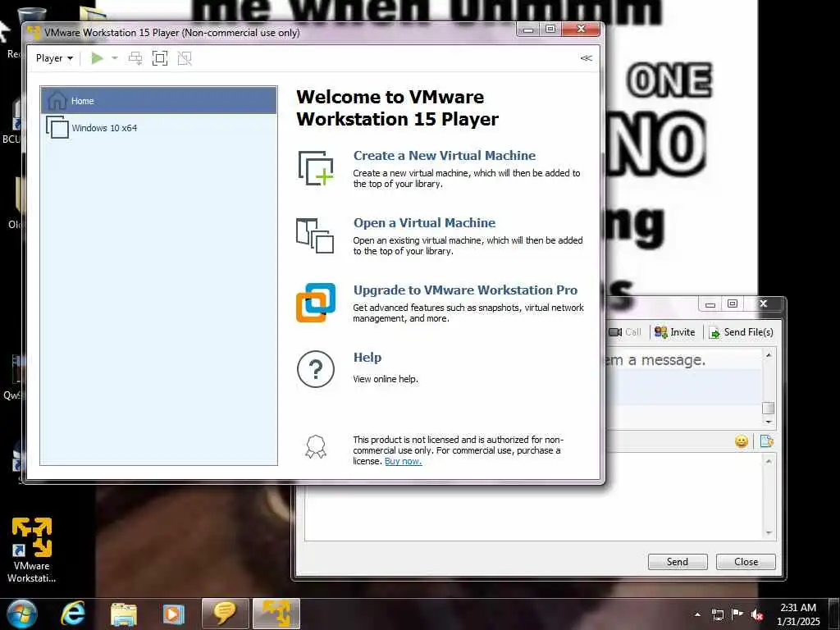This screenshot has height=630, width=840.
Task: Maximize the chat window
Action: click(733, 304)
